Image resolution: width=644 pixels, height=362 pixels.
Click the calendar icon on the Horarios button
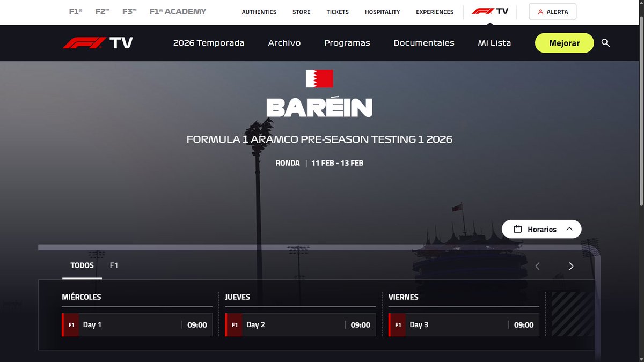point(518,229)
